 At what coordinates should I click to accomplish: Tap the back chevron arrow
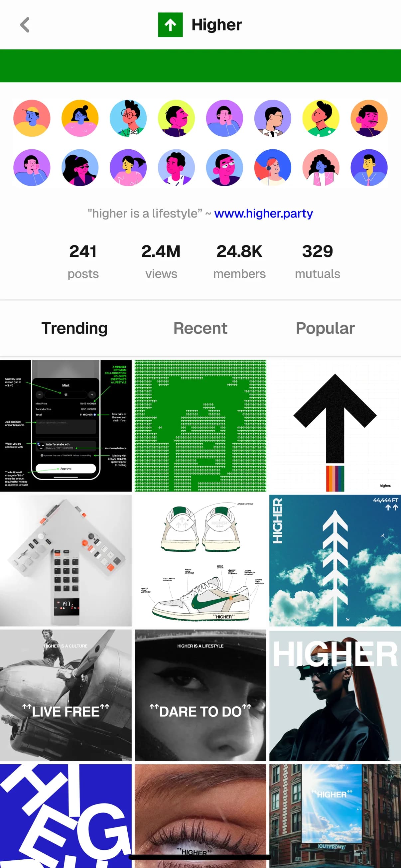pos(25,25)
